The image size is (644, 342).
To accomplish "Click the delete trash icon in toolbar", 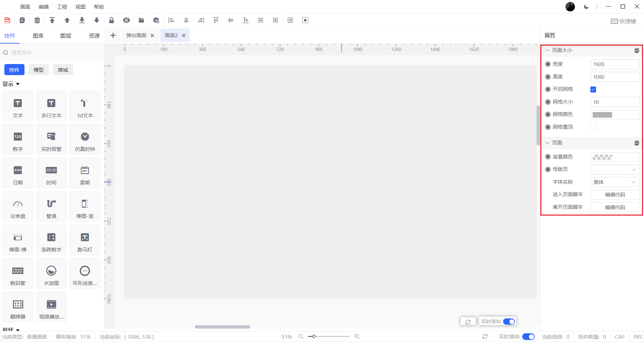I will coord(37,20).
